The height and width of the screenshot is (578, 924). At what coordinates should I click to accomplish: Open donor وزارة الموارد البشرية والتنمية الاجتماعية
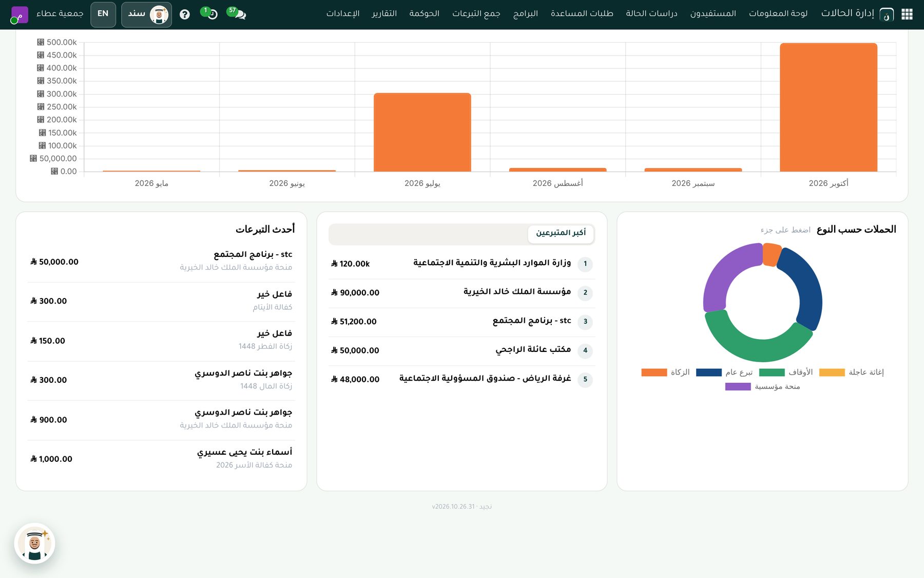pos(461,264)
